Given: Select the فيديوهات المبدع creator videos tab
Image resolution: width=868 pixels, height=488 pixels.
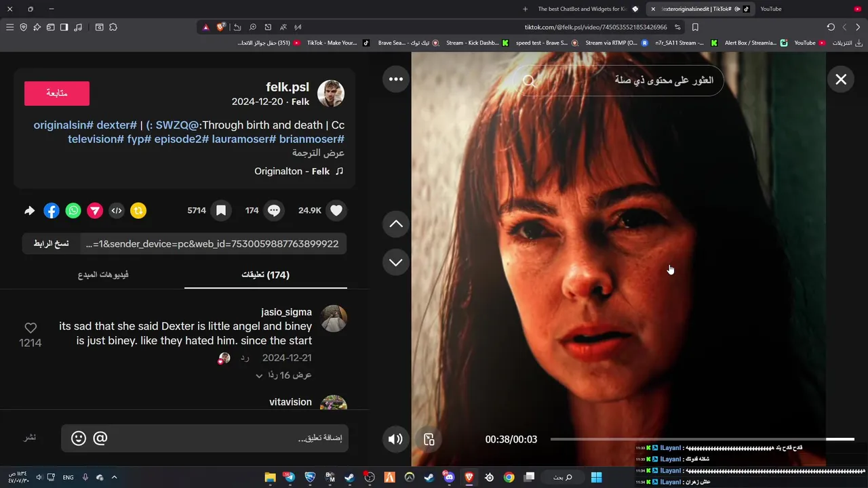Looking at the screenshot, I should (103, 274).
